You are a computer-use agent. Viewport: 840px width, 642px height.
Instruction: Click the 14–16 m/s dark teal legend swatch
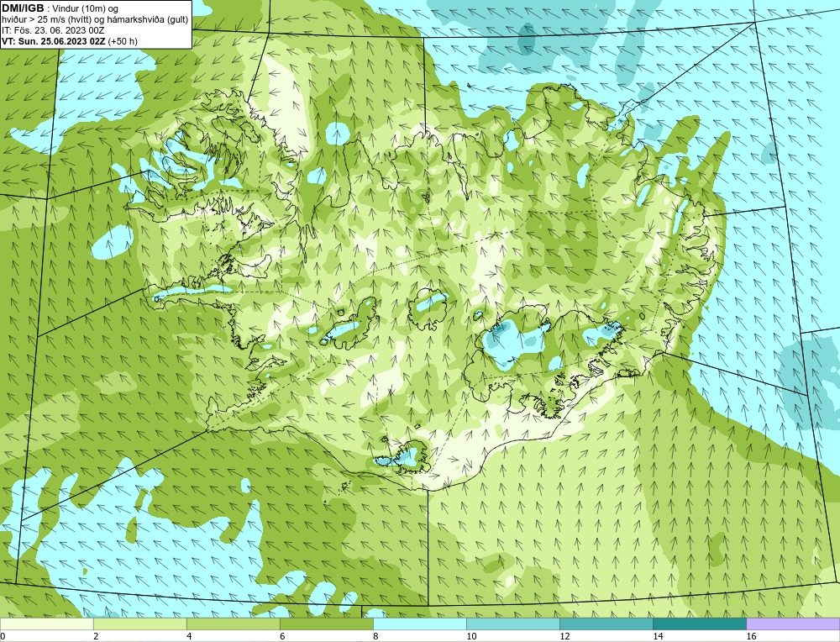[x=699, y=624]
